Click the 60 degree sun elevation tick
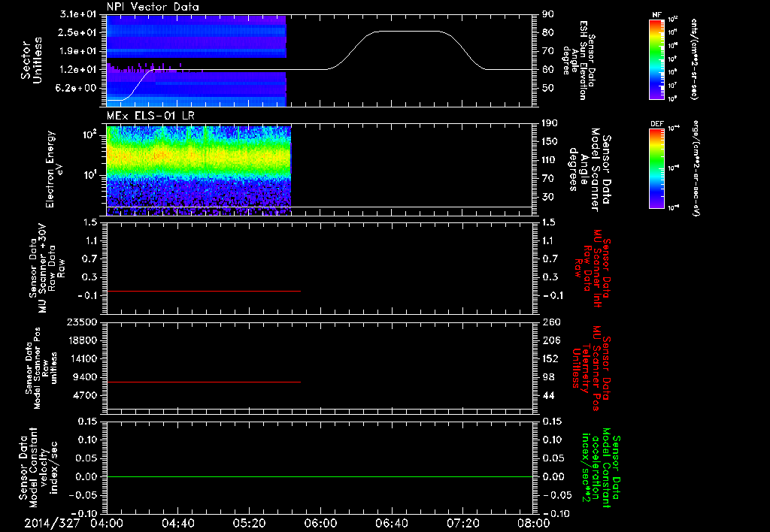 [547, 70]
